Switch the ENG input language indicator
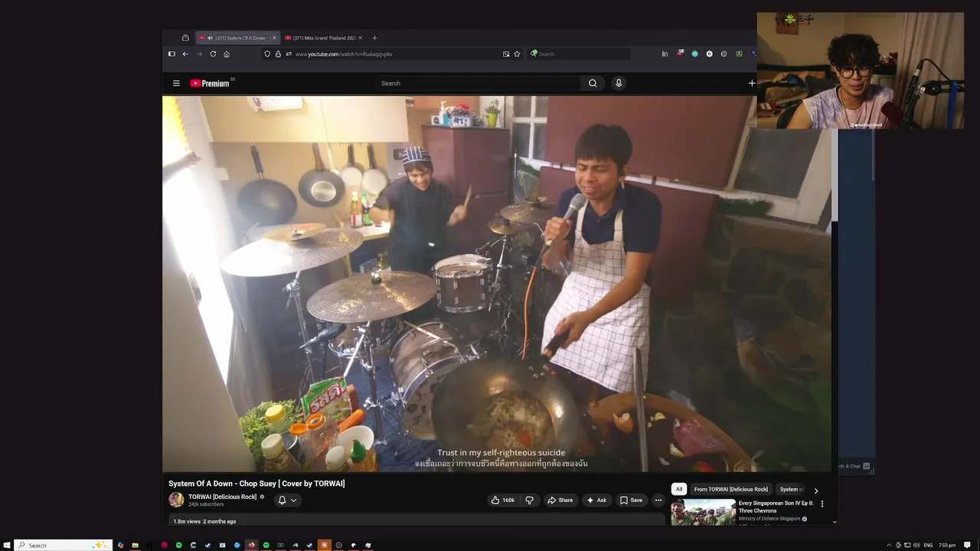 928,545
